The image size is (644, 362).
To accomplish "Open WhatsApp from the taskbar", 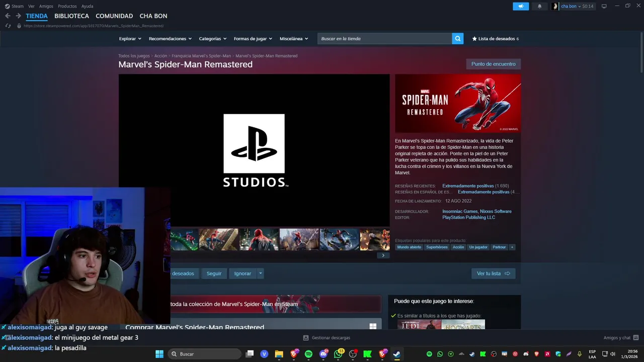I will (338, 354).
